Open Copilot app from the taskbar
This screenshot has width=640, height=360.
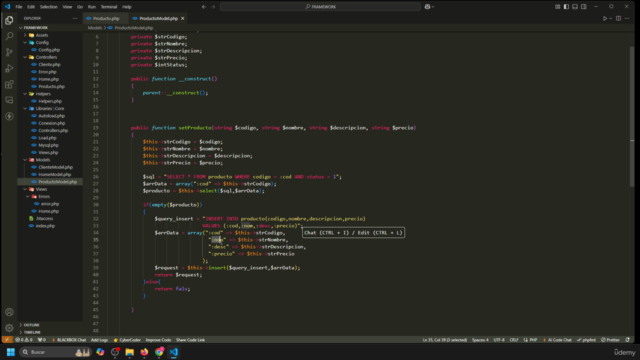click(x=100, y=352)
